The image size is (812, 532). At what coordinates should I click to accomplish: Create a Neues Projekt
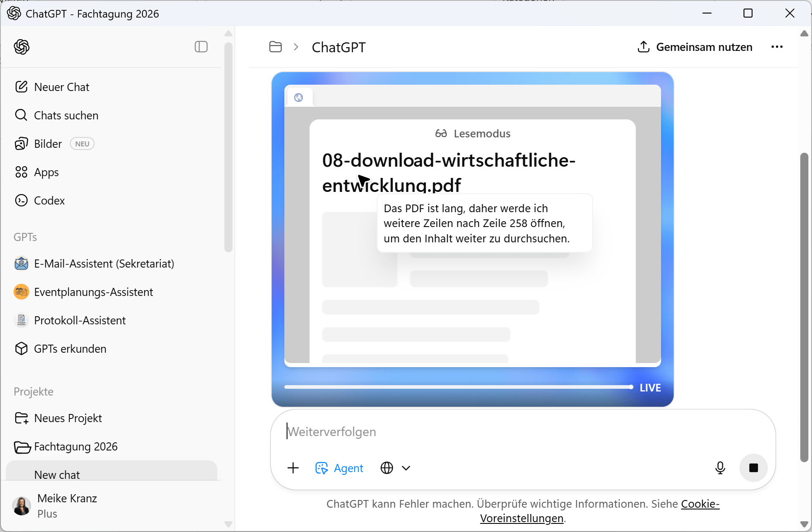(x=68, y=418)
